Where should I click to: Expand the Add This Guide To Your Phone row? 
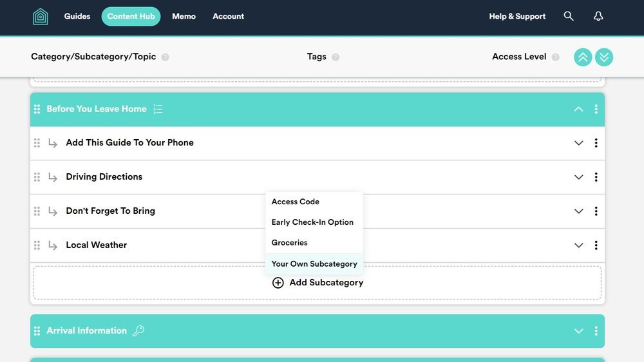(x=578, y=143)
